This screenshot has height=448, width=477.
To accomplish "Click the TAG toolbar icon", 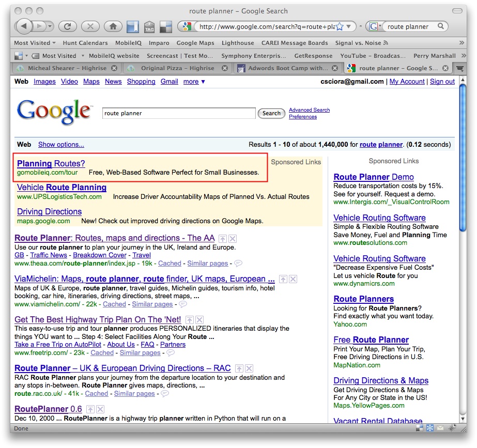I will 149,27.
